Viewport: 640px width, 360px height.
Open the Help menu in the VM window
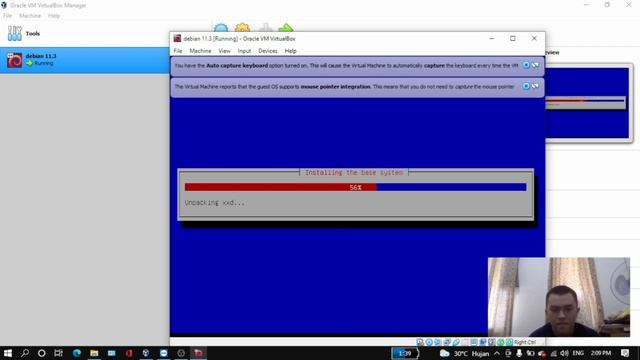click(290, 51)
